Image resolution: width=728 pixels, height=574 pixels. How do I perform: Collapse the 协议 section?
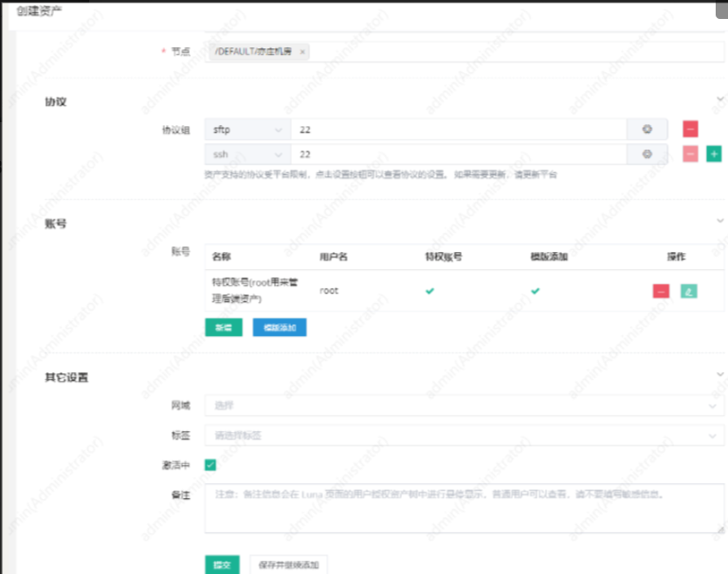[x=719, y=99]
